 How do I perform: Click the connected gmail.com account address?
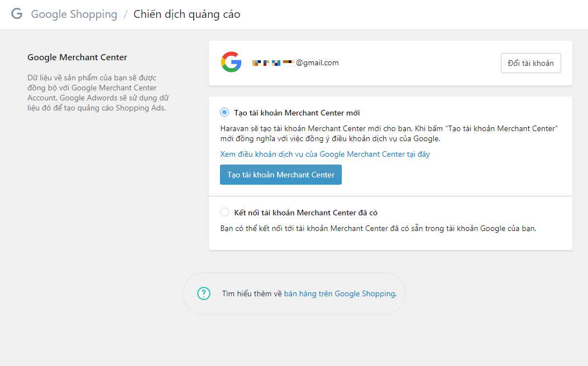[x=295, y=62]
